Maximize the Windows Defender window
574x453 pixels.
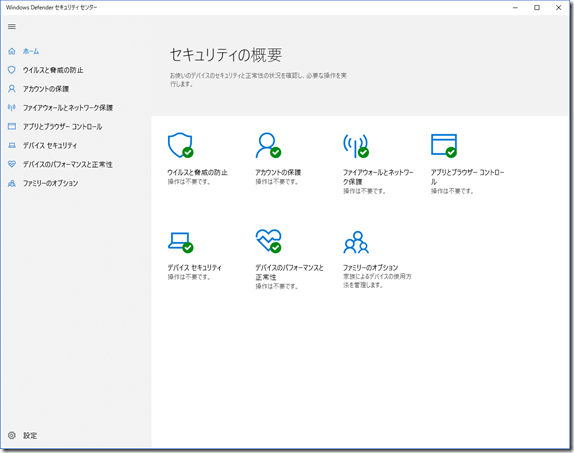click(x=537, y=7)
